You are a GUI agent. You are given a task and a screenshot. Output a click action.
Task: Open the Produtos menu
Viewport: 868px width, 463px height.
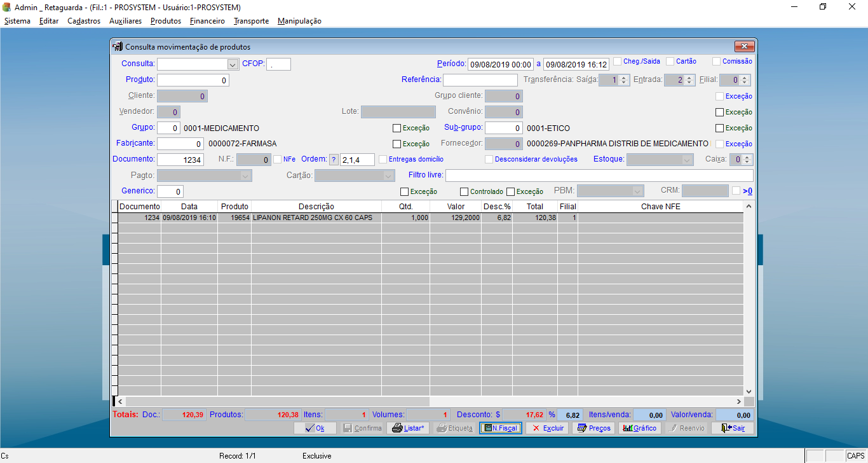click(166, 21)
